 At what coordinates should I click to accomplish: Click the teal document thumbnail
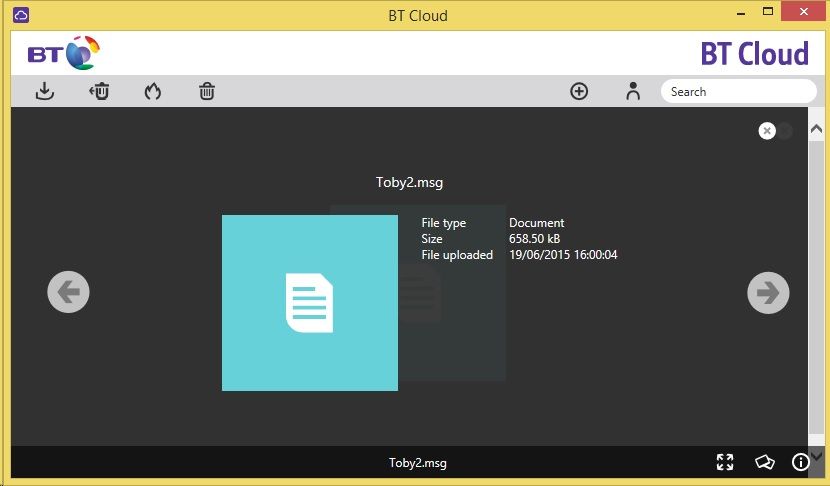309,302
